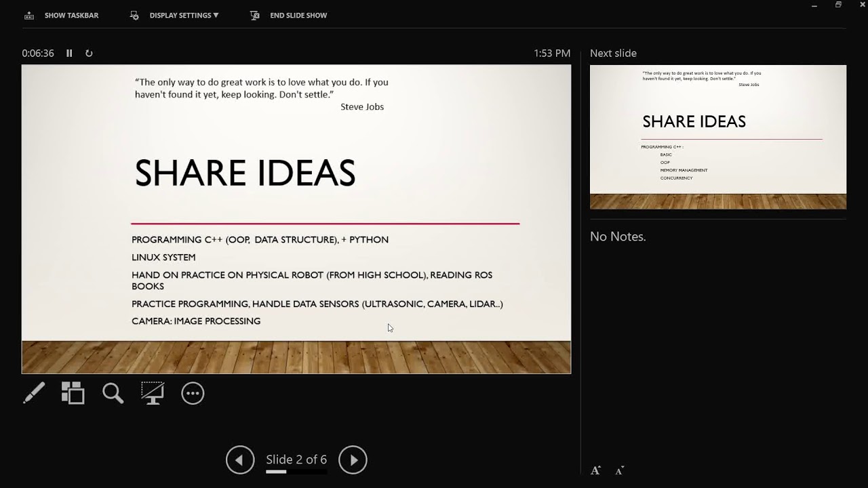Click the SHARE IDEAS title on current slide

245,174
